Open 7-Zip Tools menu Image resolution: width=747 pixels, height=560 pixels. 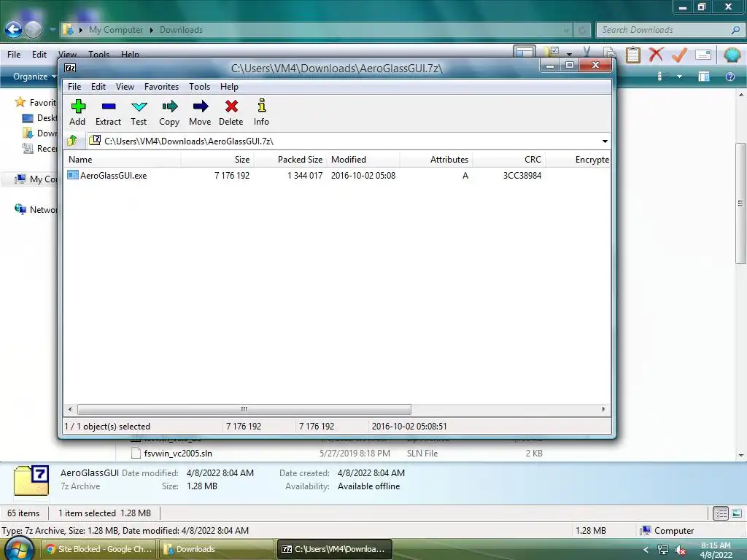coord(199,87)
